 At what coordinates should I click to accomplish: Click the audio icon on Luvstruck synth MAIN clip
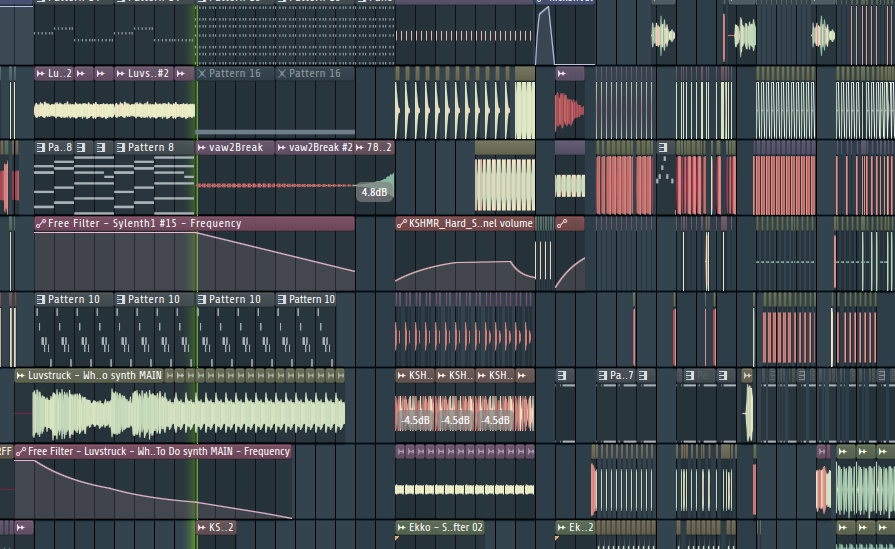pos(21,376)
